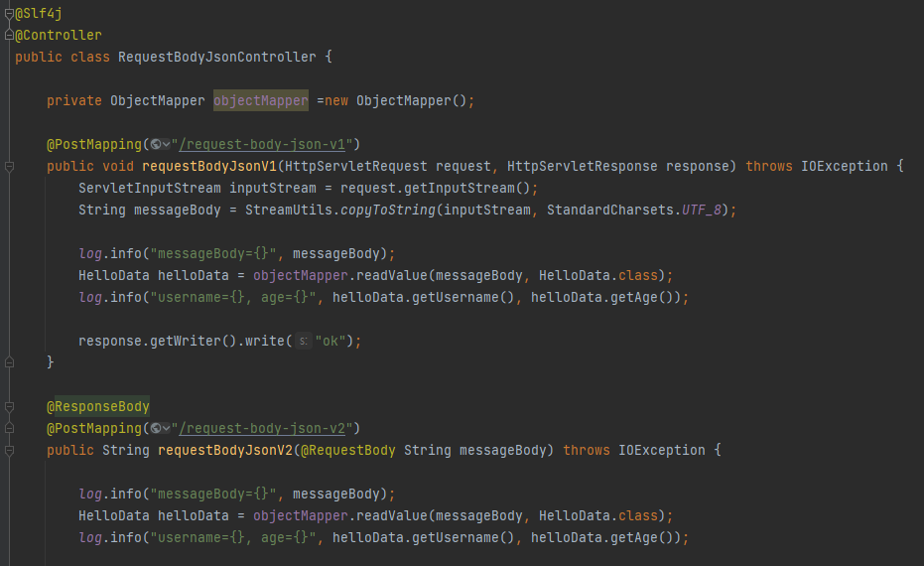Click the RequestBodyJsonController class name
The width and height of the screenshot is (924, 566).
(216, 58)
